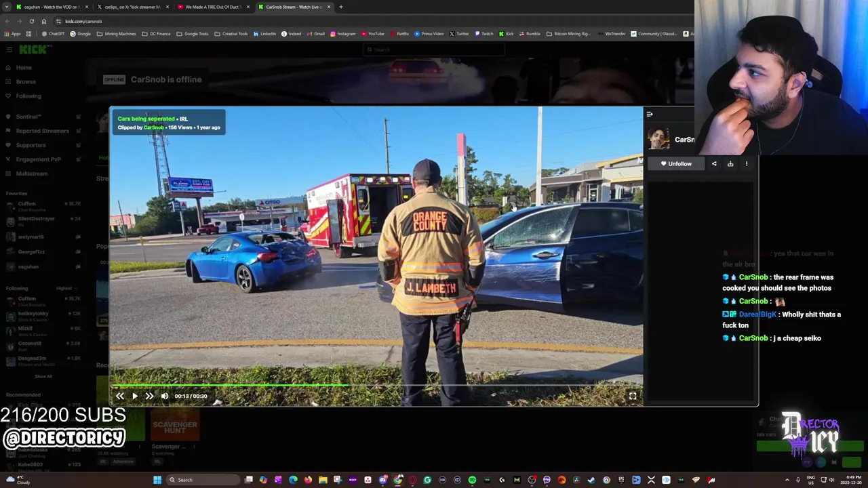
Task: Open SilentDestroyer channel in Favorites
Action: click(x=42, y=221)
